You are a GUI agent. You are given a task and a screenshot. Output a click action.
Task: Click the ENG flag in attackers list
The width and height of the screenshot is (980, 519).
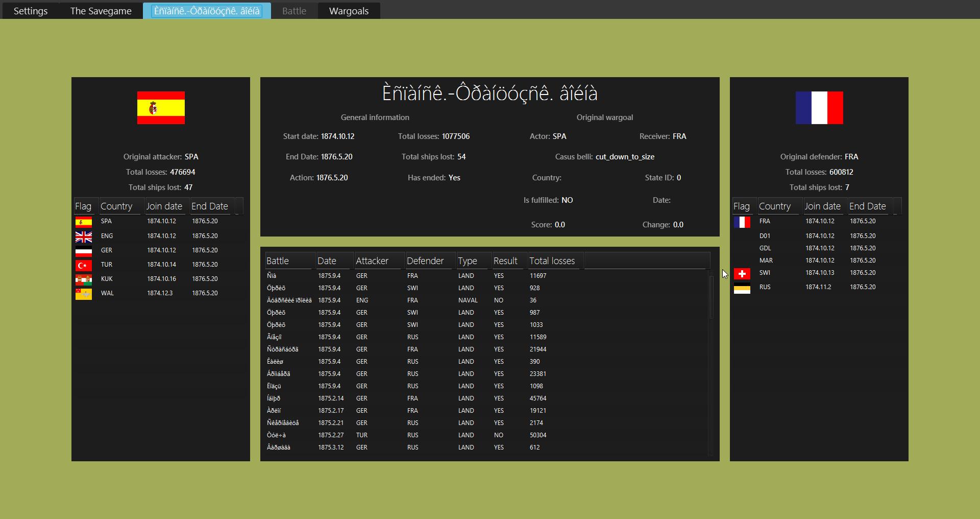(84, 237)
